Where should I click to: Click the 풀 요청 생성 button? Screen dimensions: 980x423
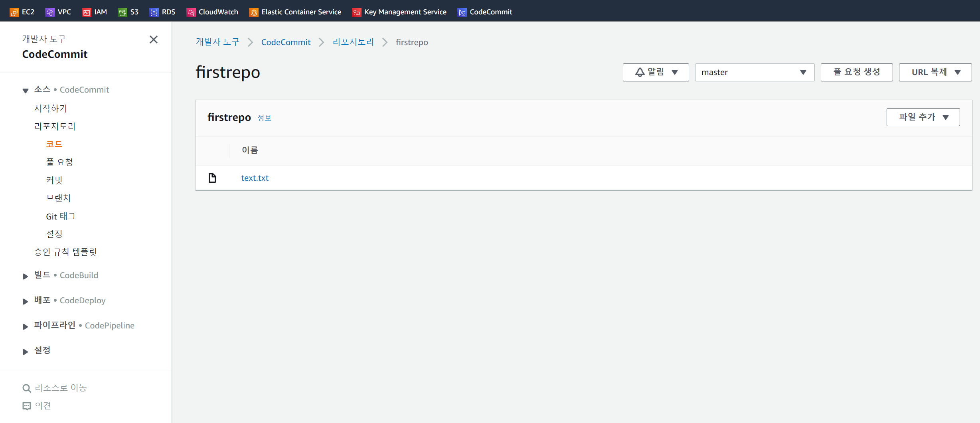pyautogui.click(x=856, y=72)
